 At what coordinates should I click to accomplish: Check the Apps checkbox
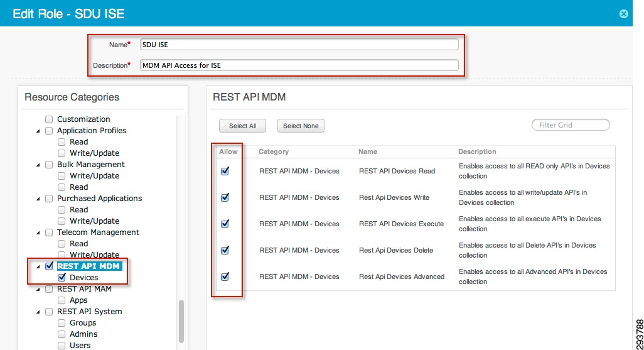(61, 300)
